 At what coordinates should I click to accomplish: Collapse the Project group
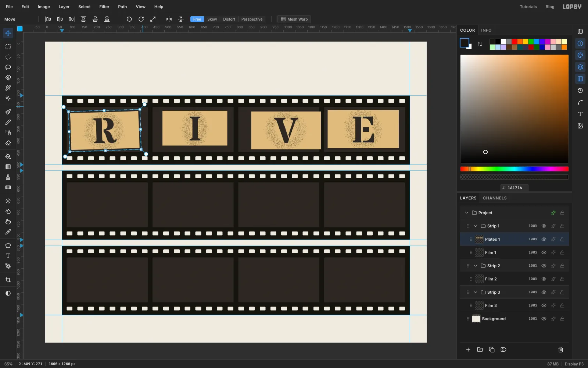click(467, 213)
